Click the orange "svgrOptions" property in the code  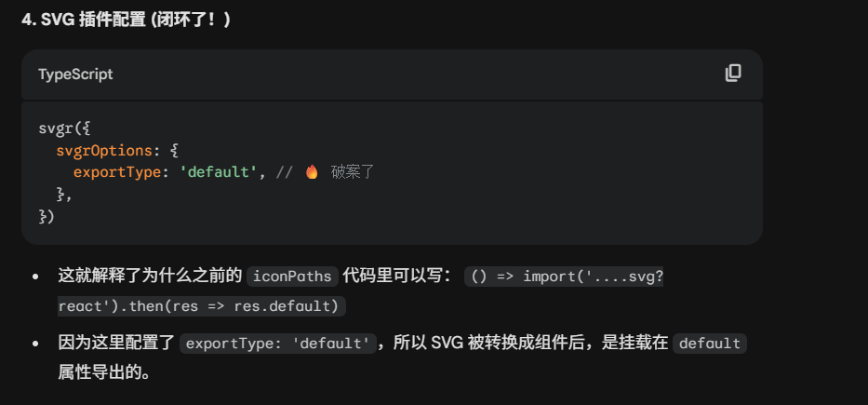[104, 150]
